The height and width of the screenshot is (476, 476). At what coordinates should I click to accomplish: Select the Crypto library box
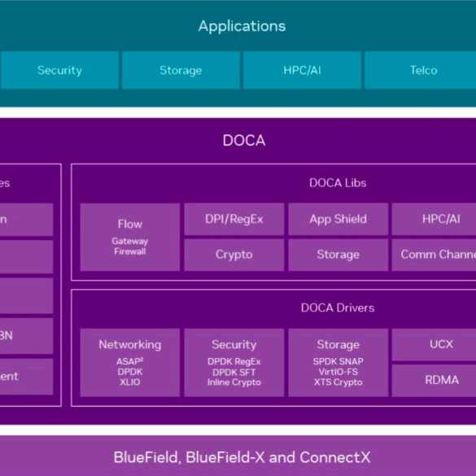[x=234, y=255]
